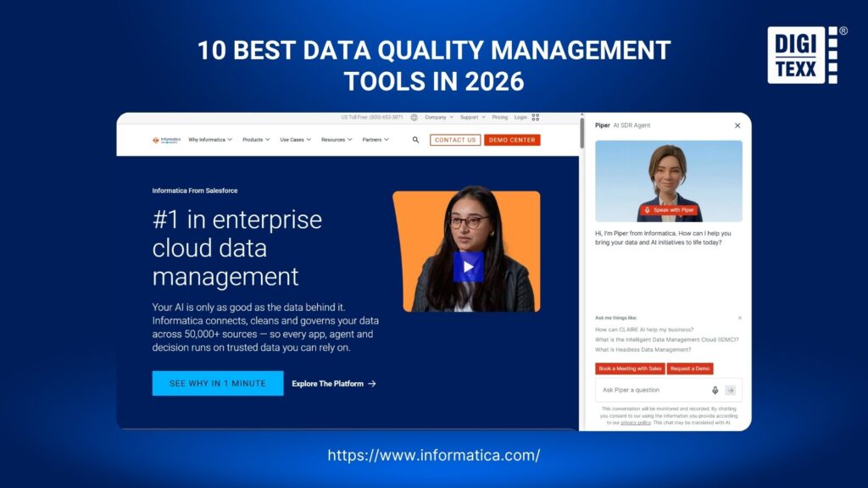The width and height of the screenshot is (868, 488).
Task: Expand the Use Cases menu
Action: coord(296,140)
